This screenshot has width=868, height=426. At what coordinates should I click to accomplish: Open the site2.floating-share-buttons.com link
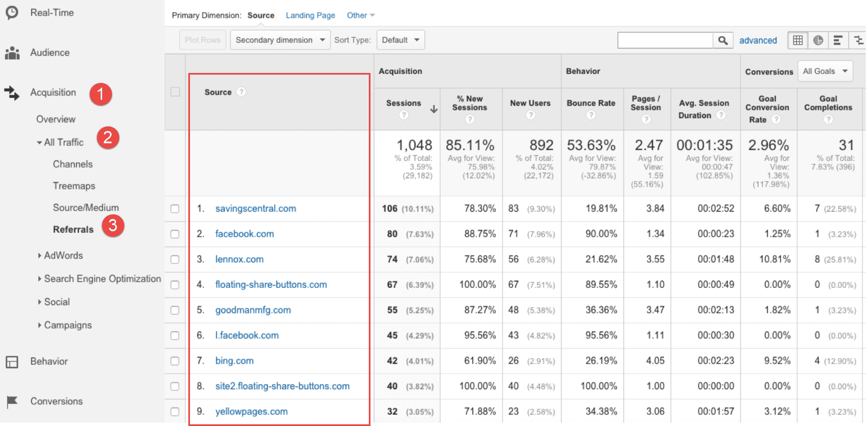click(282, 386)
